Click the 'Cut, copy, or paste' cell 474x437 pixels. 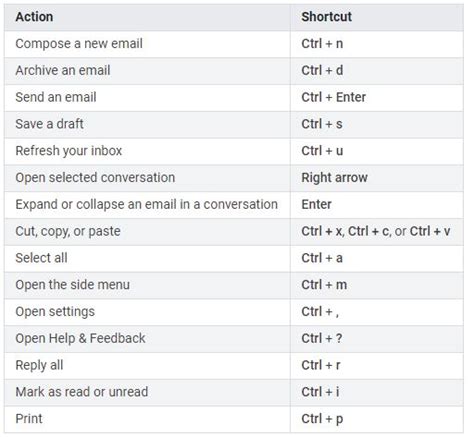click(147, 232)
